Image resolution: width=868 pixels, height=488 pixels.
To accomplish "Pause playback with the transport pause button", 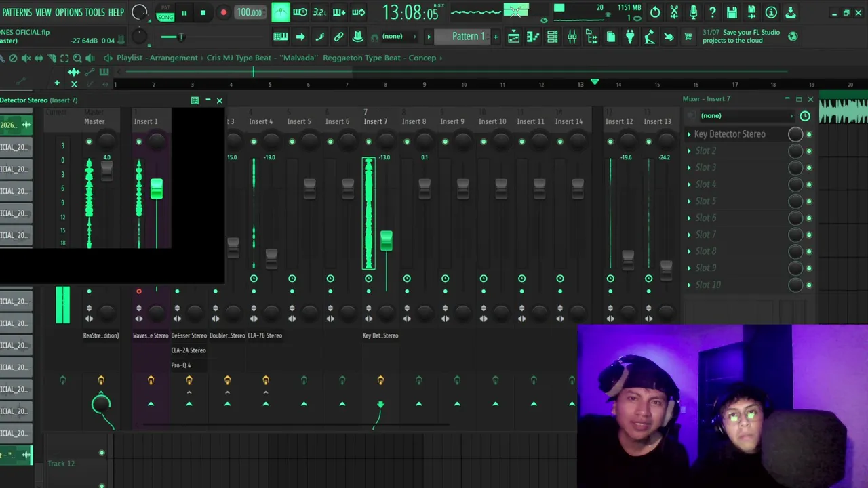I will point(184,12).
